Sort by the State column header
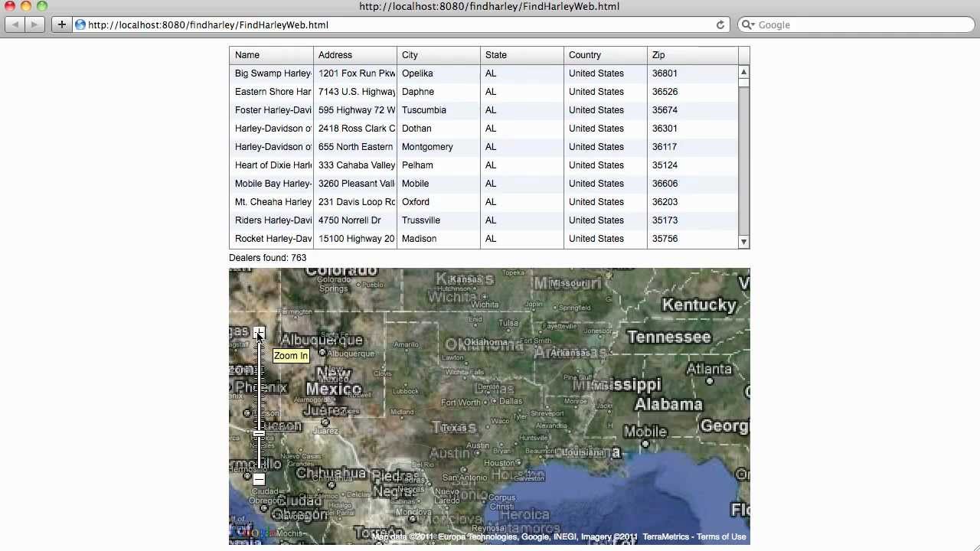Viewport: 980px width, 551px height. pyautogui.click(x=522, y=55)
